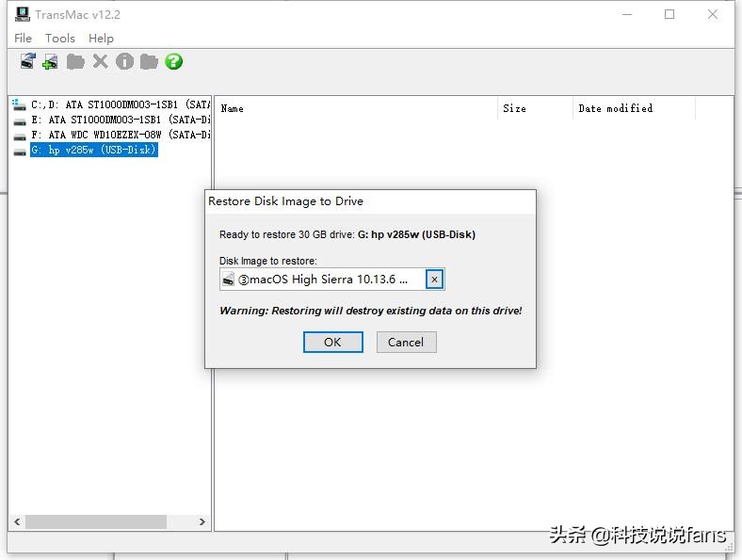Open the Tools menu
This screenshot has width=742, height=560.
(60, 39)
